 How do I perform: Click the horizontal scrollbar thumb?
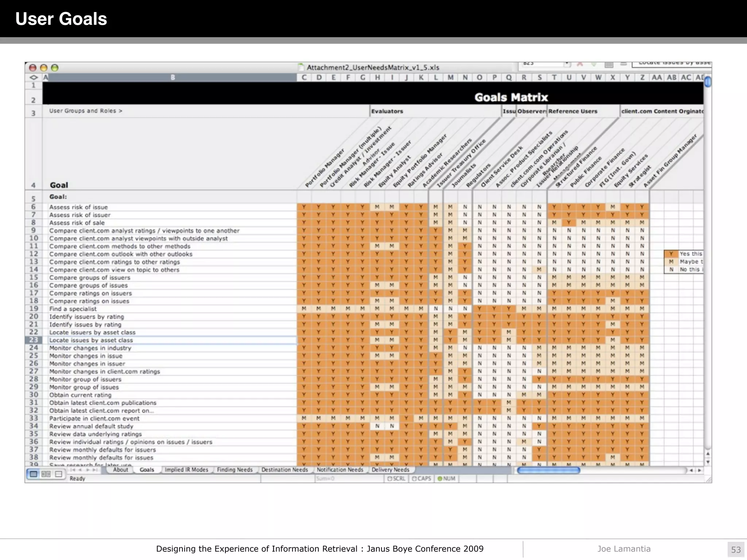tap(548, 470)
